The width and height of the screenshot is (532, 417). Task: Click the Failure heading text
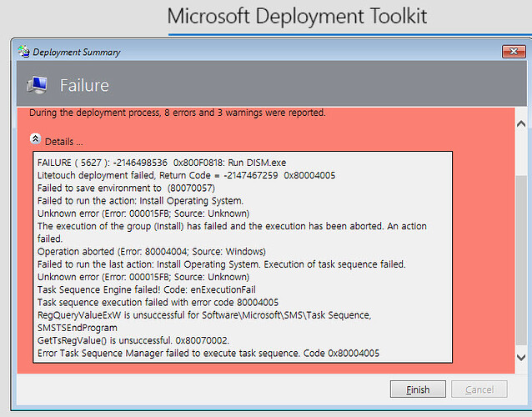pyautogui.click(x=84, y=85)
